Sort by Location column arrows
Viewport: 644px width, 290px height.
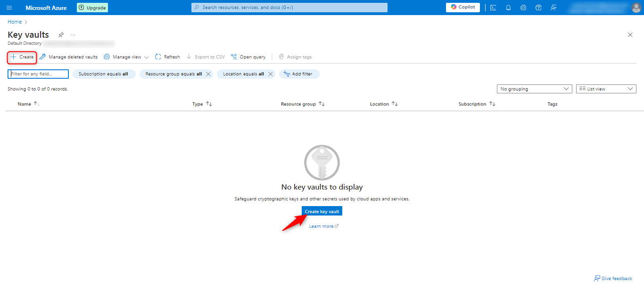click(395, 104)
